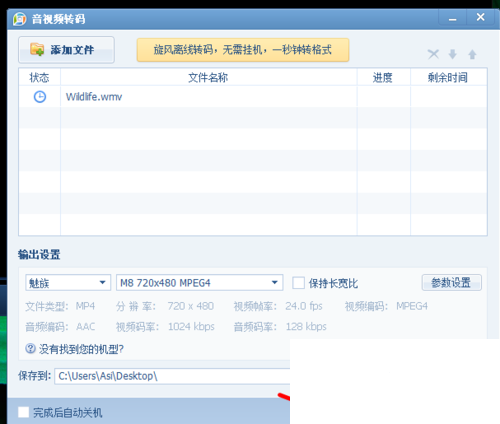
Task: Select the 文件名称 column header
Action: [209, 77]
